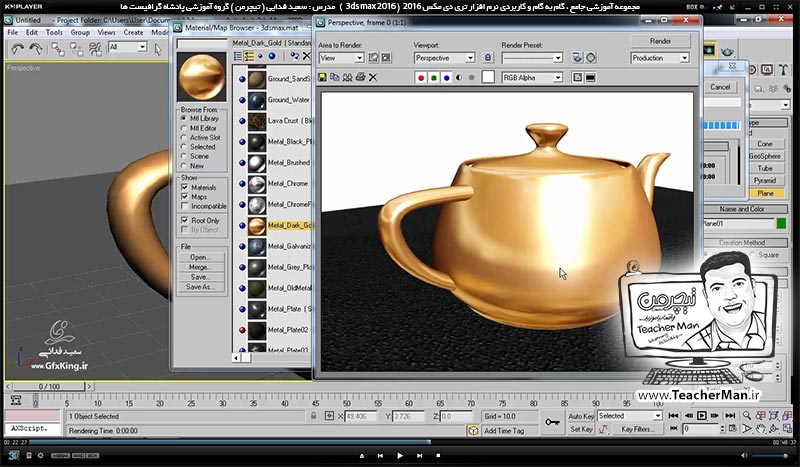The height and width of the screenshot is (467, 800).
Task: Toggle the Maps checkbox under Show
Action: coord(185,196)
